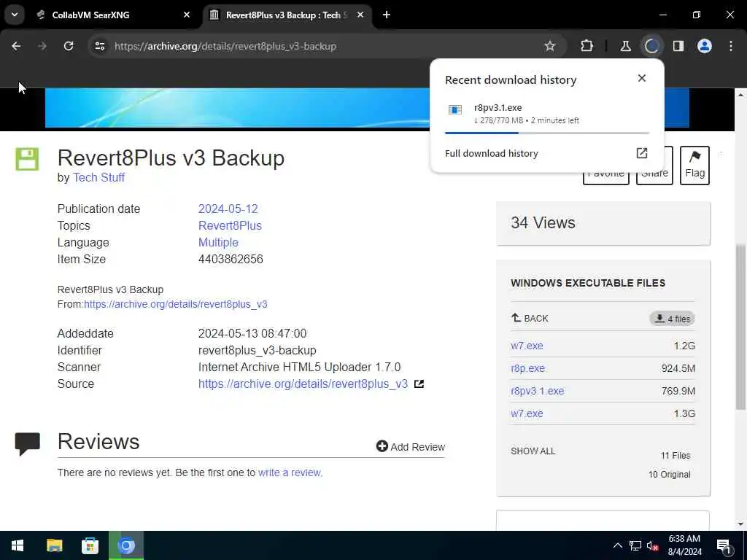747x560 pixels.
Task: Open the Revert8Plus topic link
Action: 230,226
